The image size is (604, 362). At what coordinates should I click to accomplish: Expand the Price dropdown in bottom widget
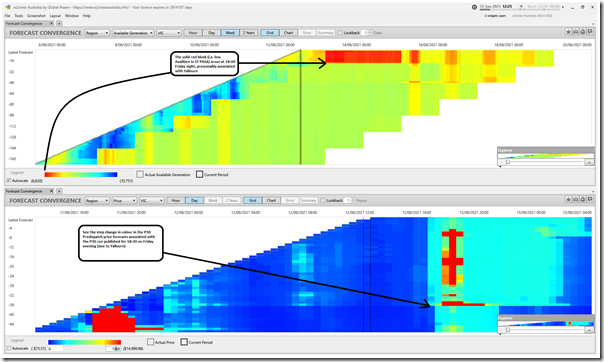coord(124,200)
